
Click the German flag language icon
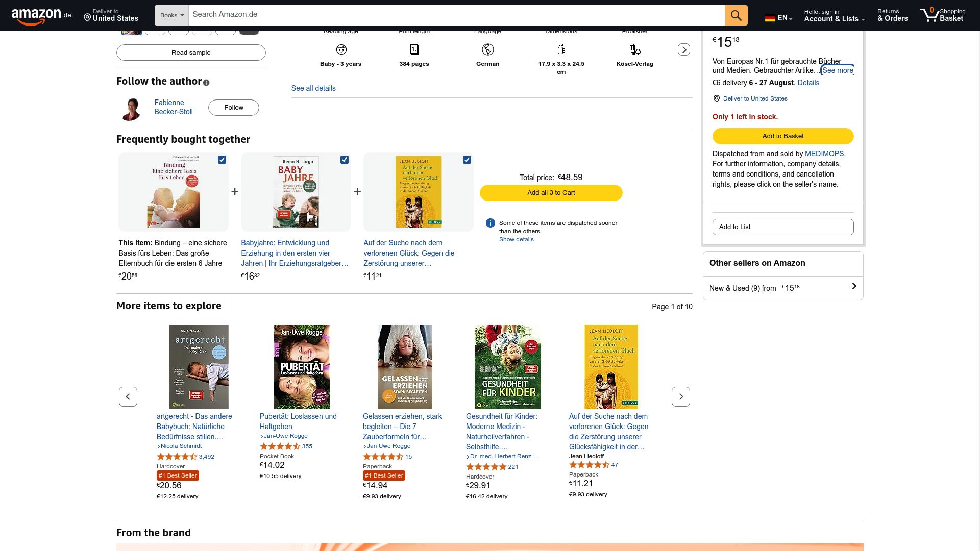(x=770, y=18)
